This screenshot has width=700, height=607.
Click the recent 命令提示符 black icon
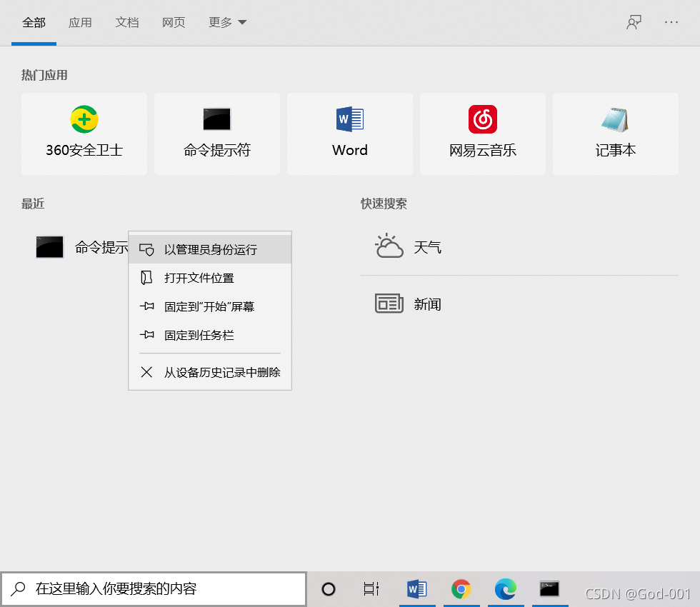coord(49,247)
